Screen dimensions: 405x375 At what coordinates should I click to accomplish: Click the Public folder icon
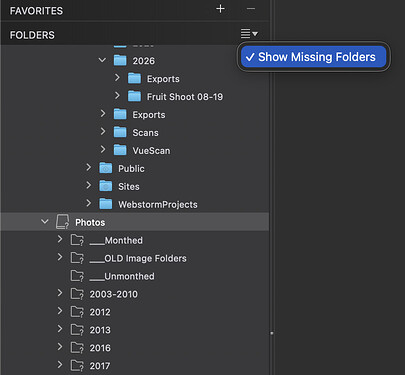pos(106,168)
